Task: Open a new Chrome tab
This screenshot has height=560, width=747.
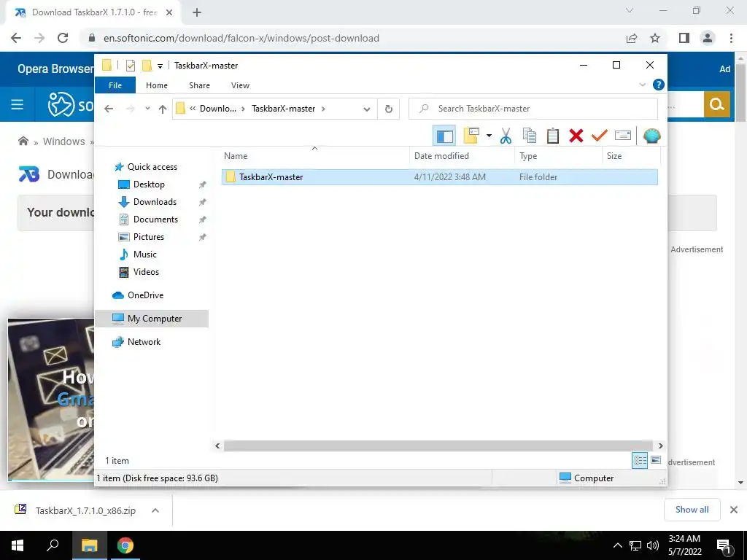Action: point(197,13)
